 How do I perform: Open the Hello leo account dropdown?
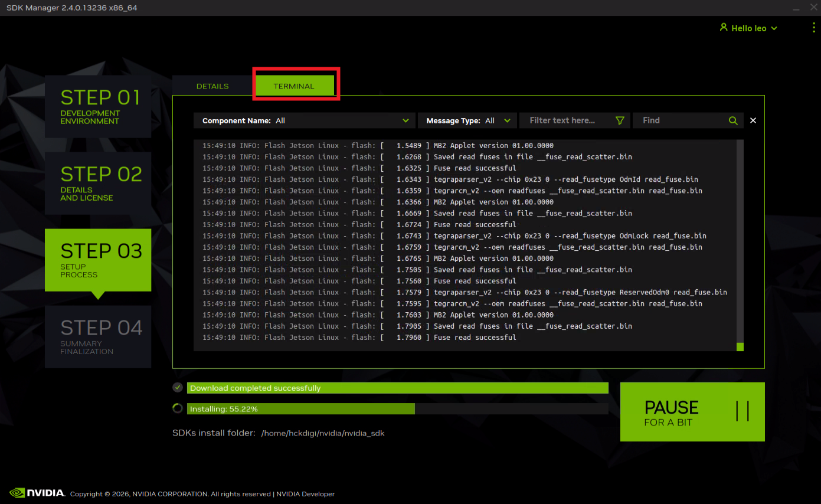[x=748, y=28]
